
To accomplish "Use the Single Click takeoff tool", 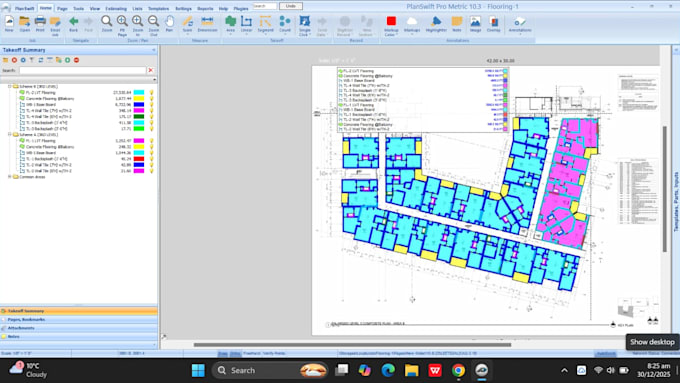I will pos(305,25).
